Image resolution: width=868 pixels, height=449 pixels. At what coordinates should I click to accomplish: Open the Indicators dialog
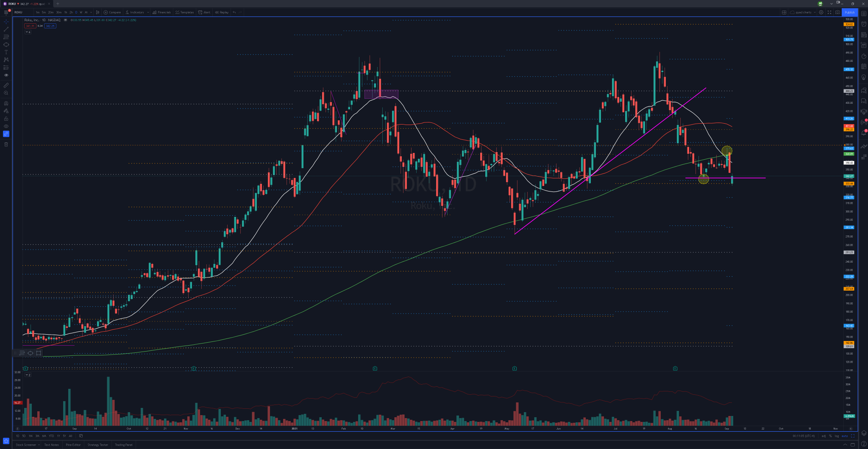(x=135, y=12)
